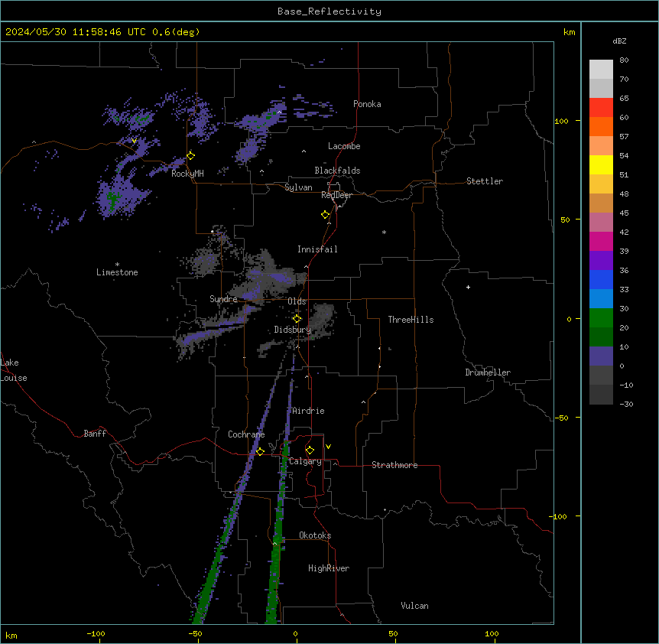This screenshot has width=659, height=644.
Task: Pick the bright orange 60-57 dBZ swatch
Action: 601,126
